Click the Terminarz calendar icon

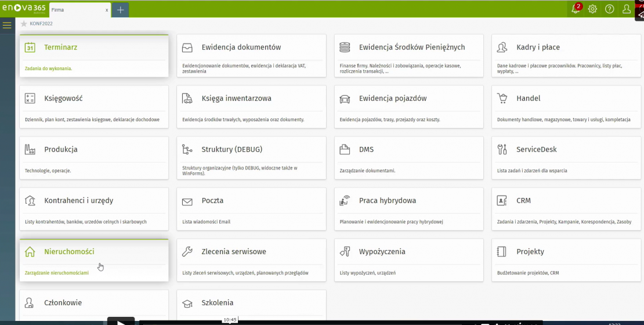[30, 48]
